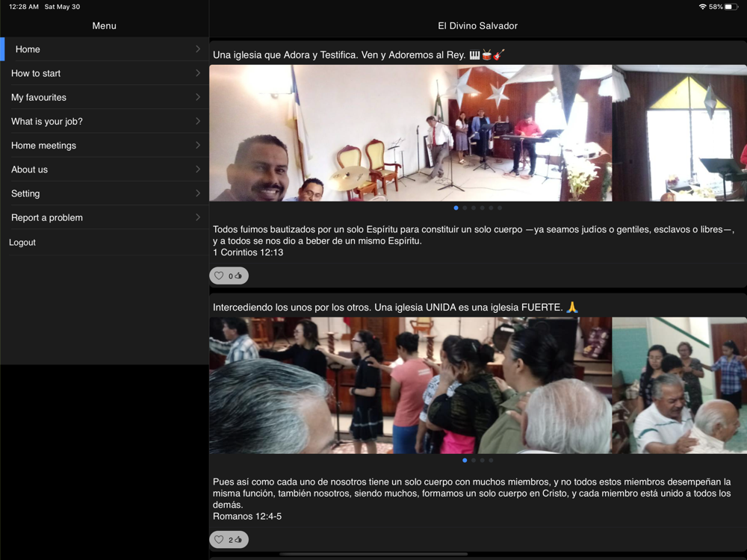Open Home meetings chevron arrow

tap(198, 146)
